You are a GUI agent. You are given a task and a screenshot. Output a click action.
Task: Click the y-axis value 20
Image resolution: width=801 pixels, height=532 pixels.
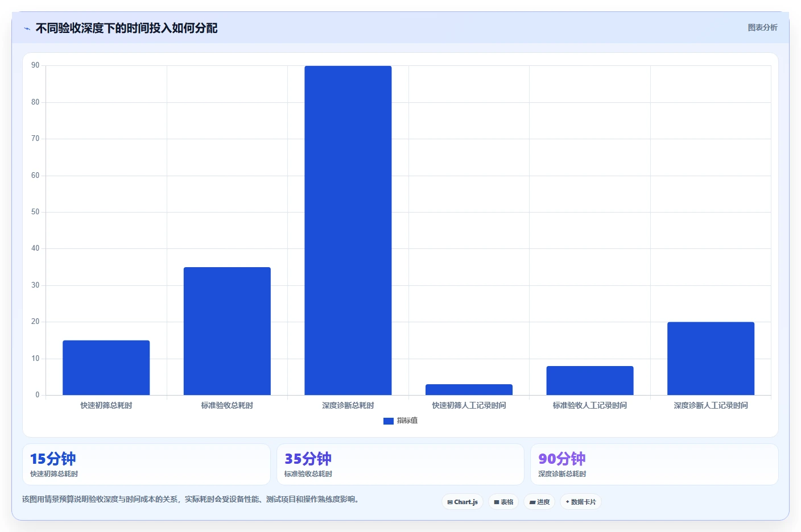tap(35, 322)
